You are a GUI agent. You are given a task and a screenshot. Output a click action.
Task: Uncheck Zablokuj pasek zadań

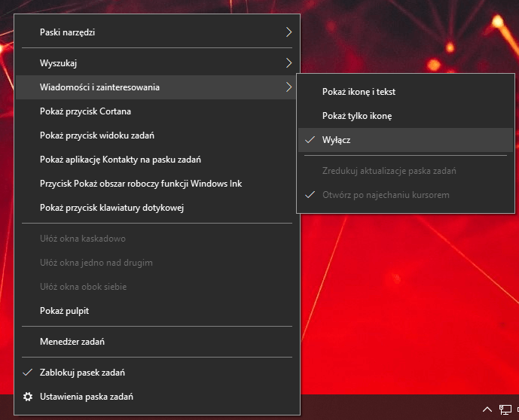tap(157, 373)
